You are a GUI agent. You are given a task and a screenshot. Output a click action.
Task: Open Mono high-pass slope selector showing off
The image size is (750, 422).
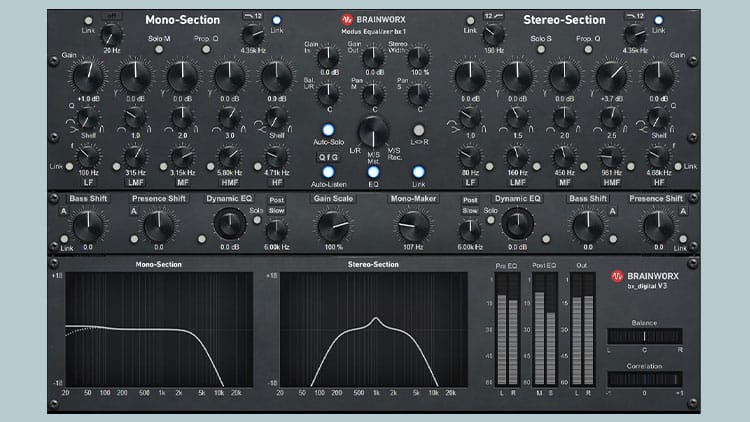point(111,16)
